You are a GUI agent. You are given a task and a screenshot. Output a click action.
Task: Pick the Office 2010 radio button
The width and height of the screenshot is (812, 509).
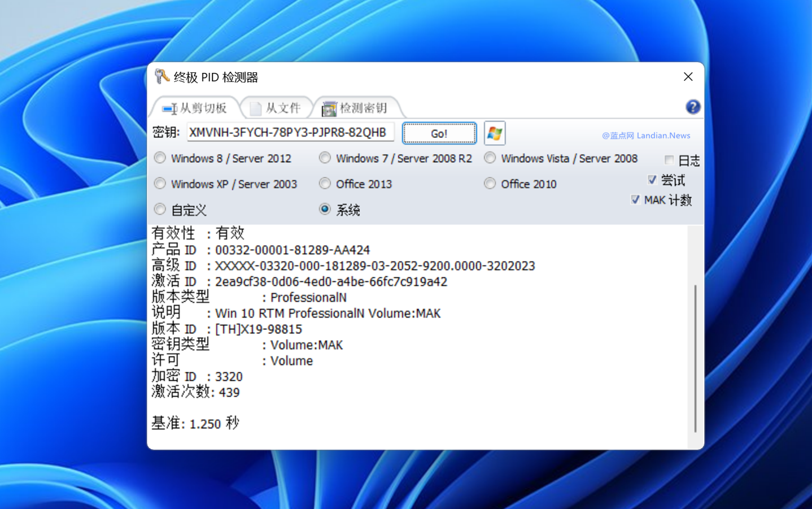click(x=490, y=184)
